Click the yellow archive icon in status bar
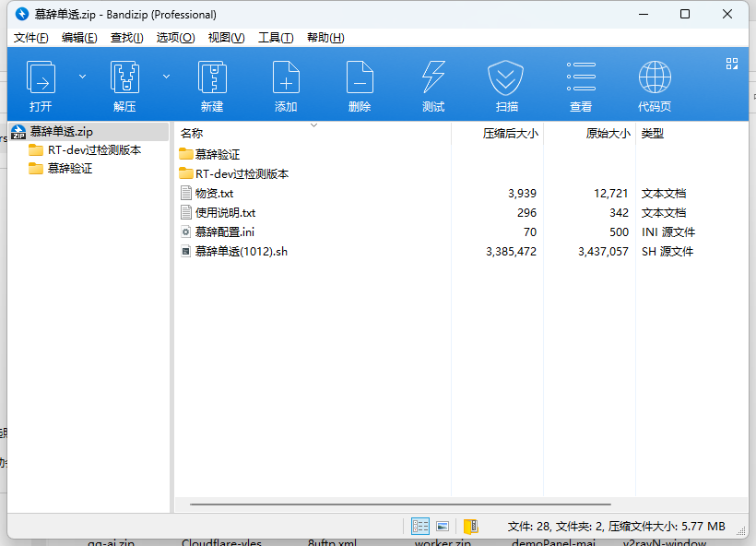This screenshot has width=756, height=546. pyautogui.click(x=470, y=527)
